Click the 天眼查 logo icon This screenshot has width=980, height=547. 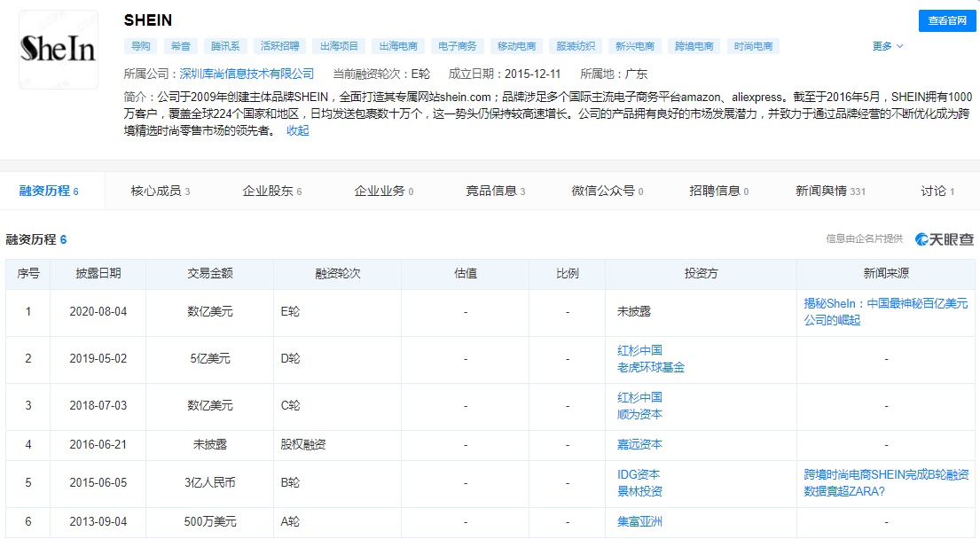coord(945,239)
